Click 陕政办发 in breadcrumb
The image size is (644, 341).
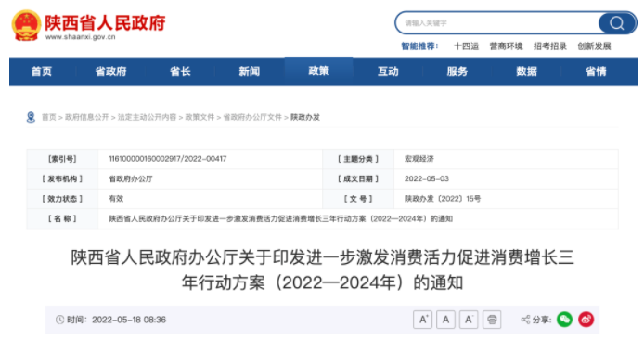[x=305, y=117]
